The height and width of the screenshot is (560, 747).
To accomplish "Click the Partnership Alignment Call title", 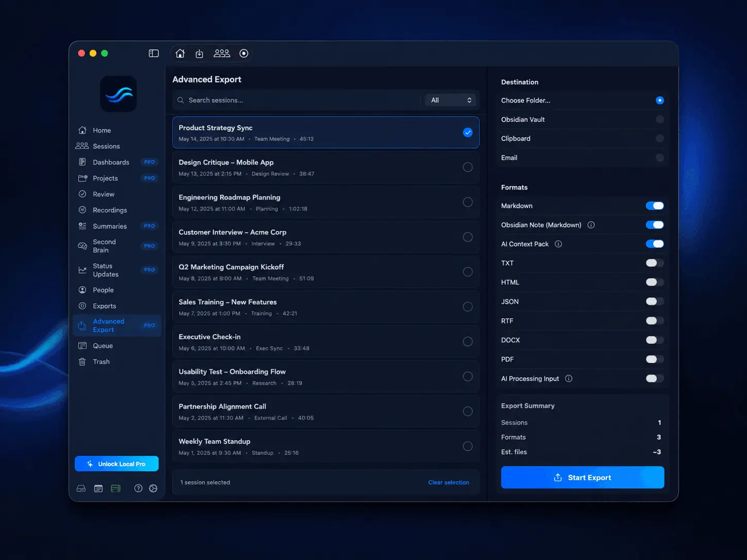I will click(222, 406).
